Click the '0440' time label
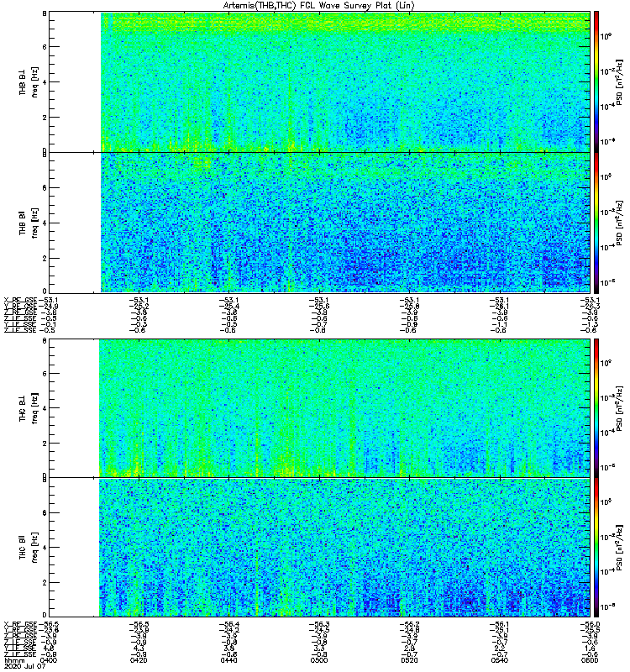 pos(228,660)
